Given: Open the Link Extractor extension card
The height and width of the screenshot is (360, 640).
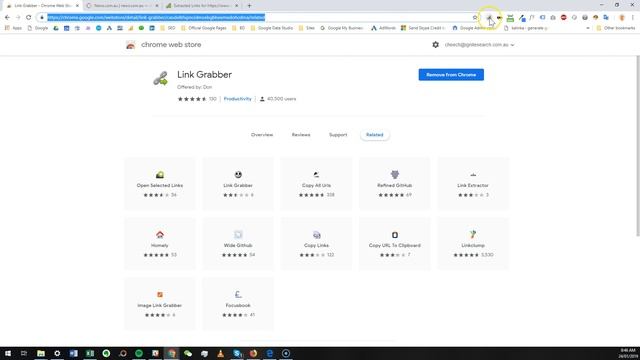Looking at the screenshot, I should [x=473, y=183].
